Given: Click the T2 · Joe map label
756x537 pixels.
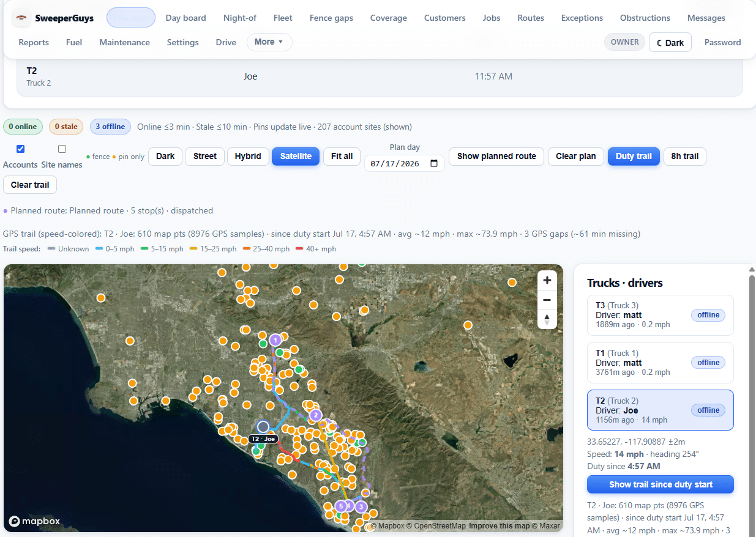Looking at the screenshot, I should [263, 439].
